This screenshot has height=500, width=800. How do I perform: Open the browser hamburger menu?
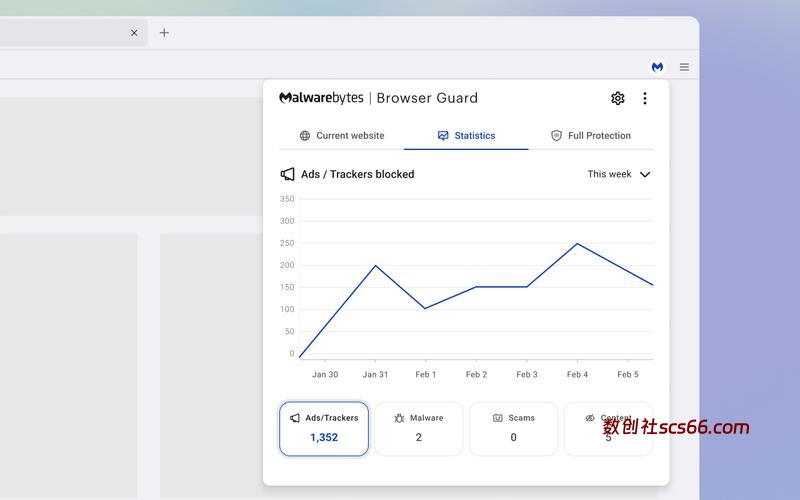coord(684,67)
